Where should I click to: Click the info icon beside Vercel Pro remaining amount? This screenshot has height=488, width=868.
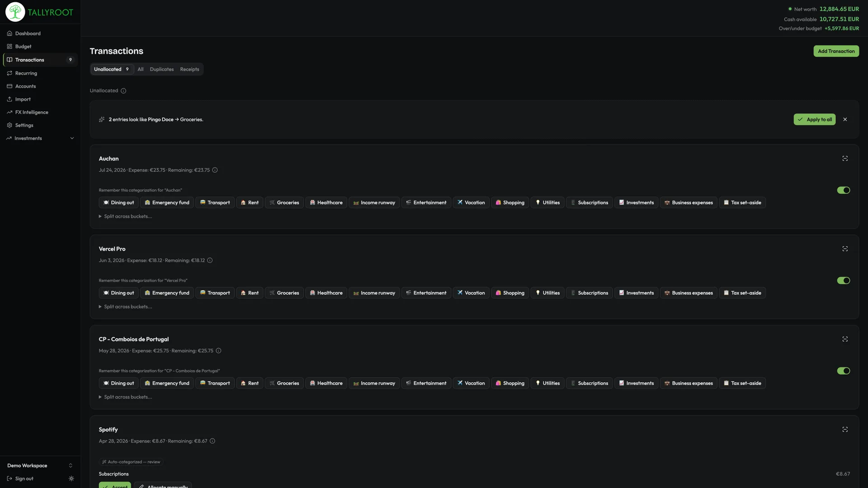point(210,260)
